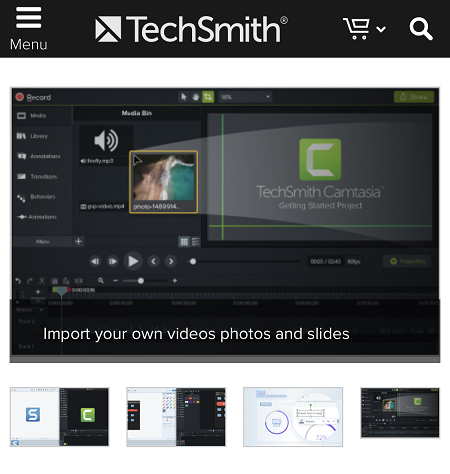This screenshot has height=474, width=450.
Task: Open the Animations tab
Action: 37,217
